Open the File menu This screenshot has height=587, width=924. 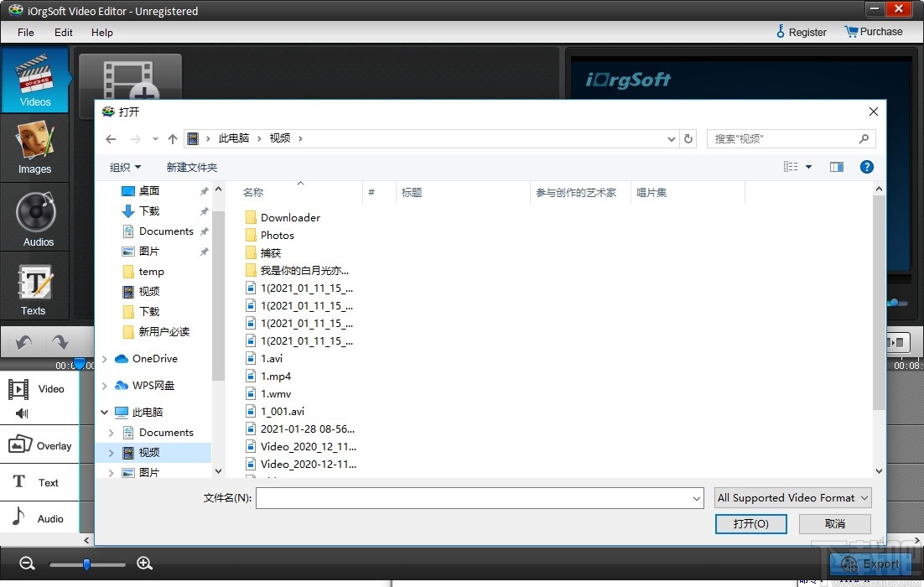pyautogui.click(x=25, y=33)
